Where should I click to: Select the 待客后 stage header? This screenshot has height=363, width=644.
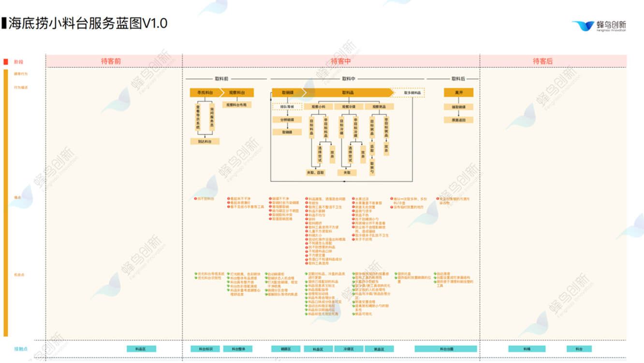(542, 61)
